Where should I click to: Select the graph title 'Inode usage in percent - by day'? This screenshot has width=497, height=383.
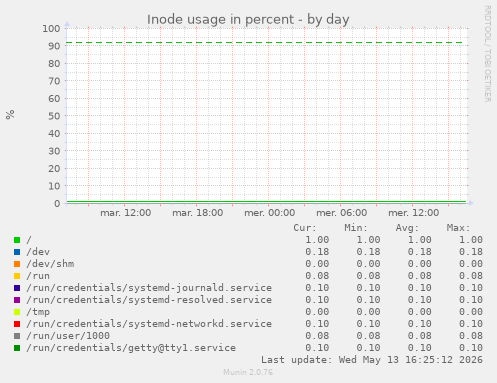coord(248,20)
